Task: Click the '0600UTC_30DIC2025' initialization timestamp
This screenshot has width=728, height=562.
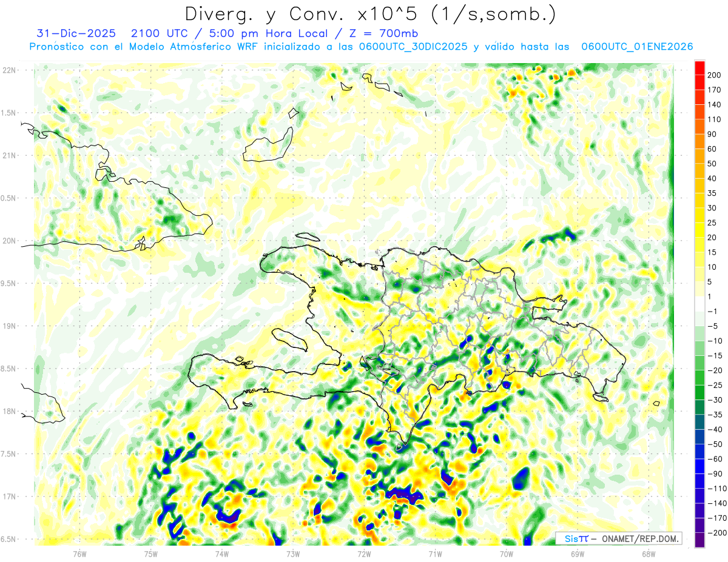Action: pos(413,47)
